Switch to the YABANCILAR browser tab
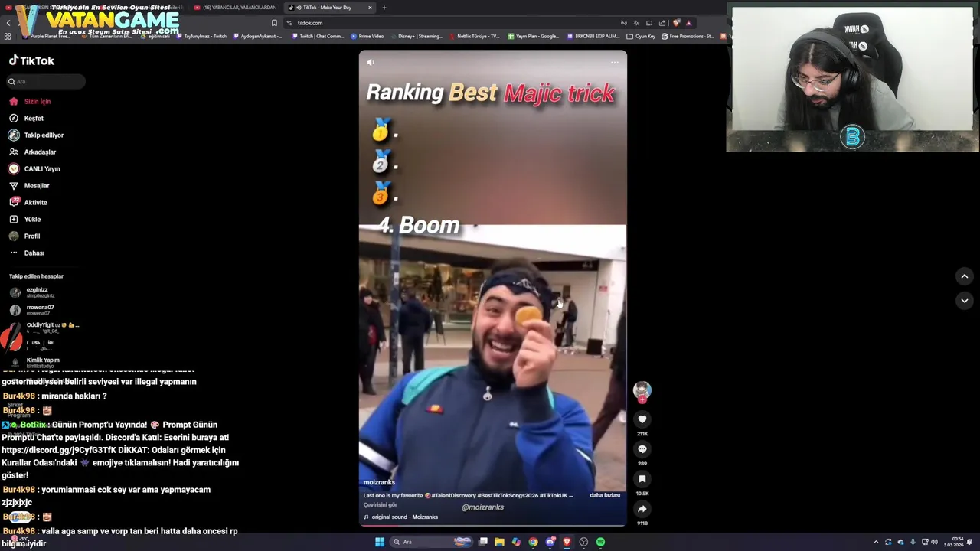Image resolution: width=980 pixels, height=551 pixels. pyautogui.click(x=234, y=8)
